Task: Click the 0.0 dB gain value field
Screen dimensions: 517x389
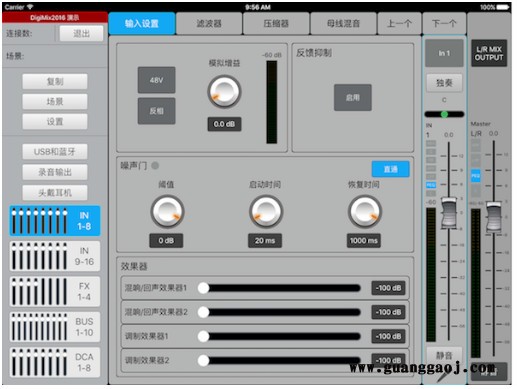Action: 224,124
